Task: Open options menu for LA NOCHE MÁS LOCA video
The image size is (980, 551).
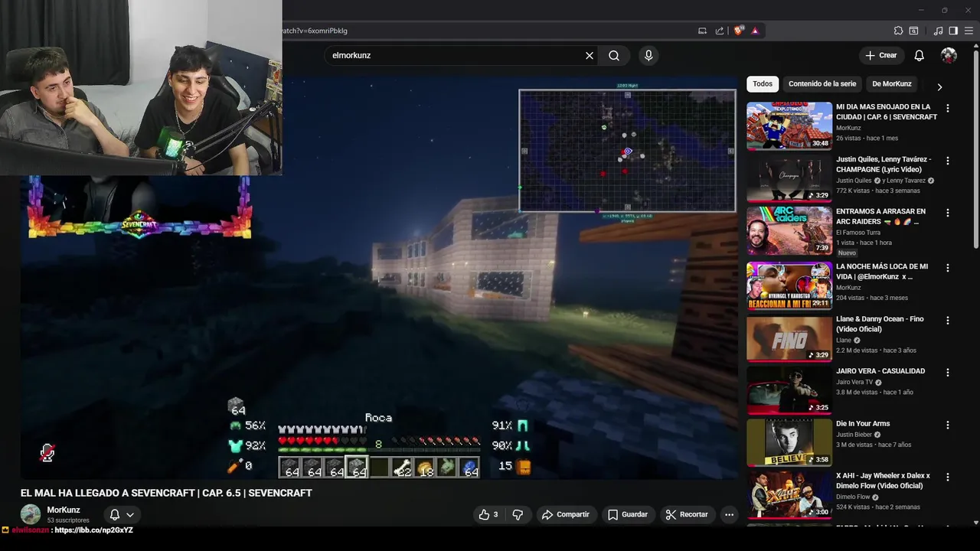Action: pos(948,268)
